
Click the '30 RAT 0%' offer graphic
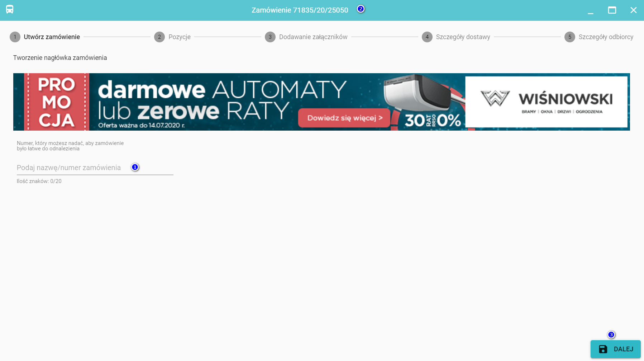[433, 121]
